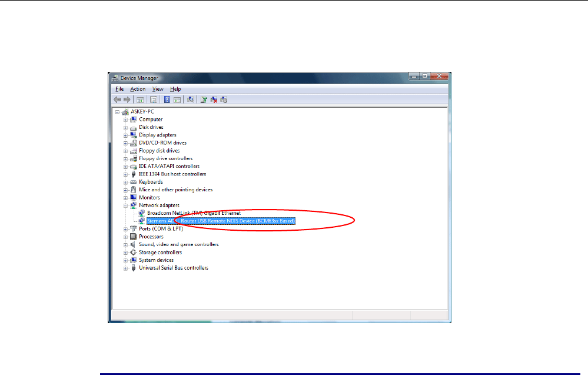
Task: Select the IDE ATA/ATAPI controllers label
Action: 169,166
